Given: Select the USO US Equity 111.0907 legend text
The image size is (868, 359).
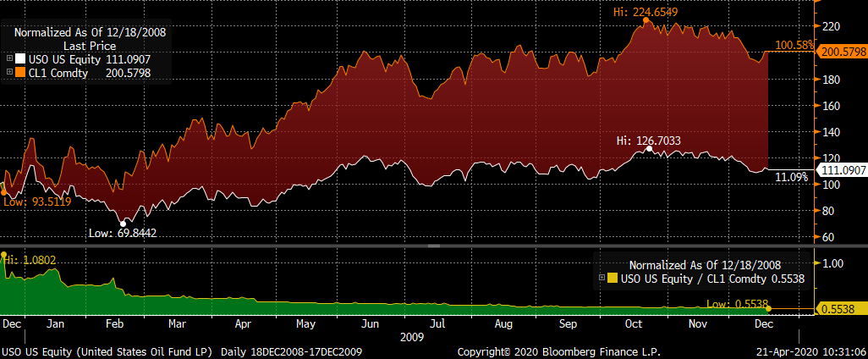Looking at the screenshot, I should [90, 59].
